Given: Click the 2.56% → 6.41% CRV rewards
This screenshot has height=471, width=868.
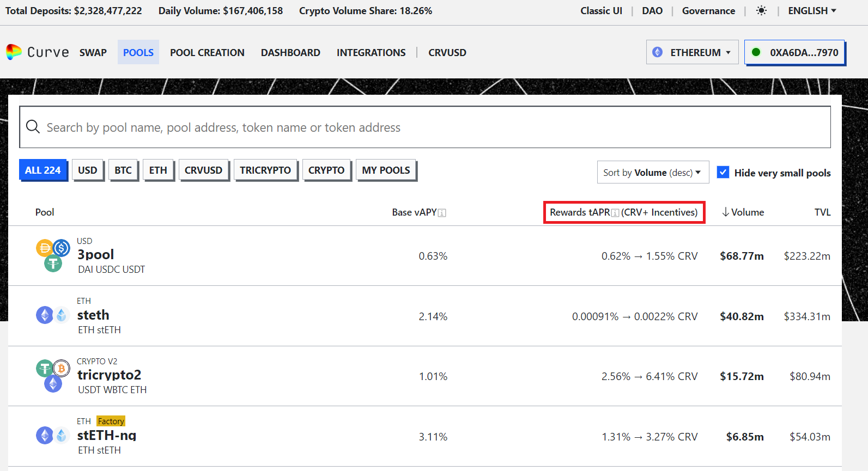Looking at the screenshot, I should [650, 376].
